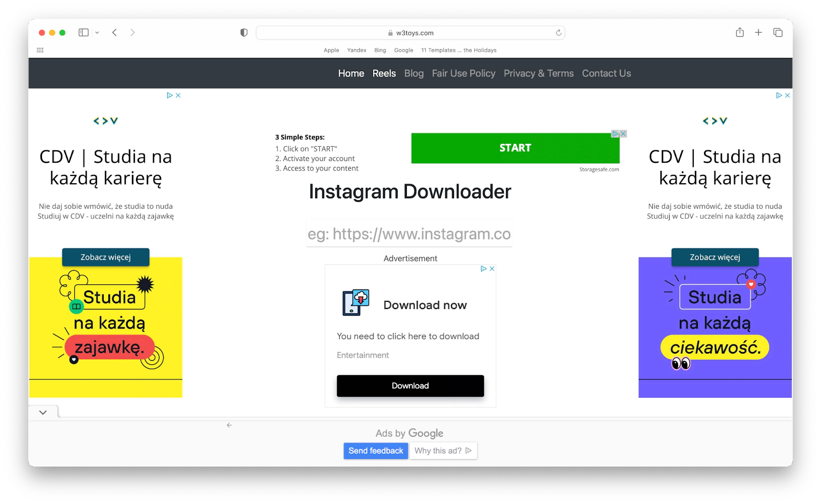The width and height of the screenshot is (821, 504).
Task: Open the favorites grid icon
Action: (x=40, y=50)
